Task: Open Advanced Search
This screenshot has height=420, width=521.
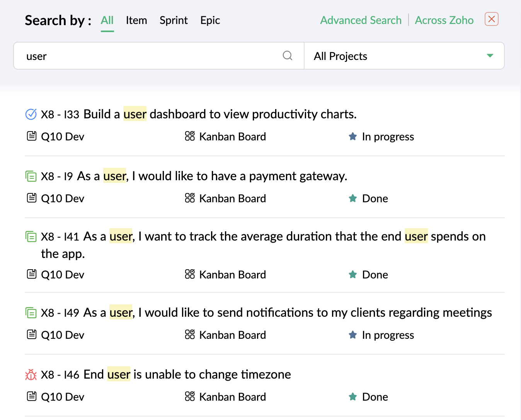Action: pyautogui.click(x=361, y=20)
